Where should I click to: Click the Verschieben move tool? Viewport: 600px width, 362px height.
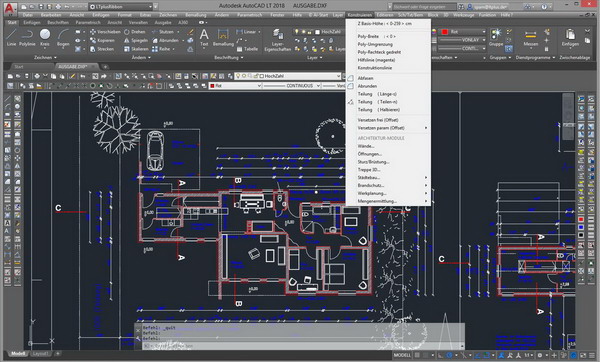click(x=105, y=32)
